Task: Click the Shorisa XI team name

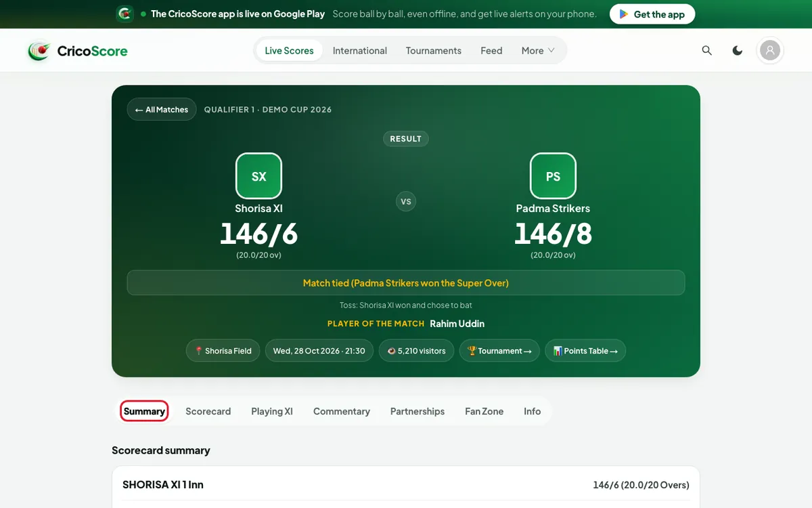Action: point(258,209)
